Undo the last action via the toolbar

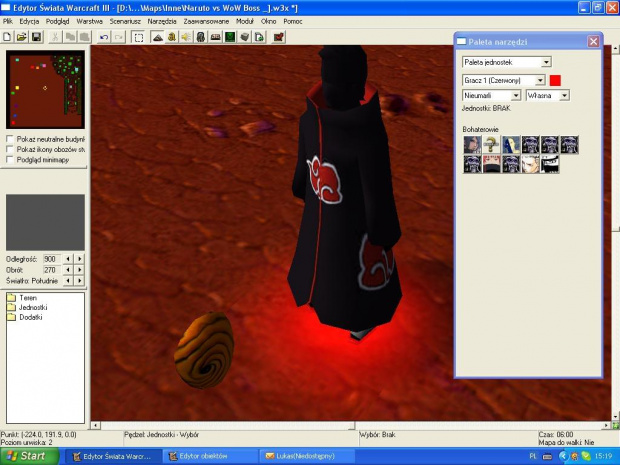tap(104, 37)
